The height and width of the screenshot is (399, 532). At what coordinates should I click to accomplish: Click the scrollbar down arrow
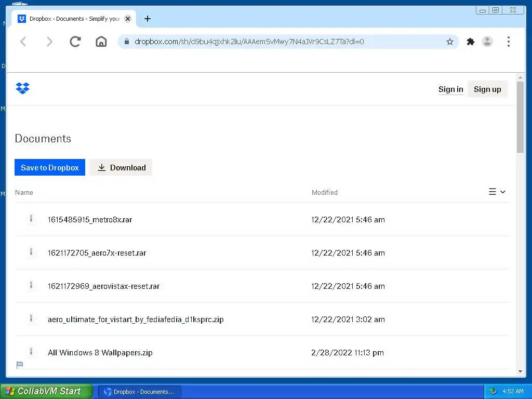tap(520, 371)
